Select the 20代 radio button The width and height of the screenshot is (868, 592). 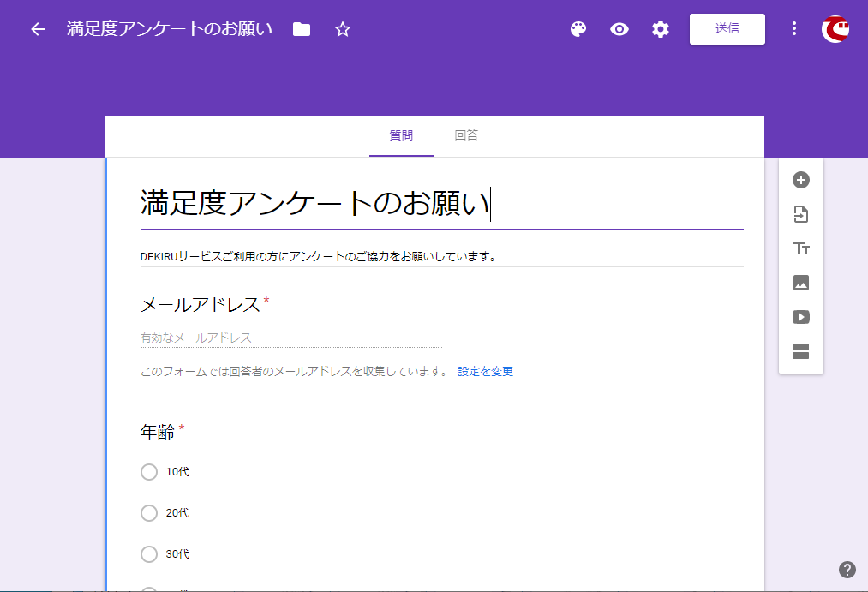[149, 513]
